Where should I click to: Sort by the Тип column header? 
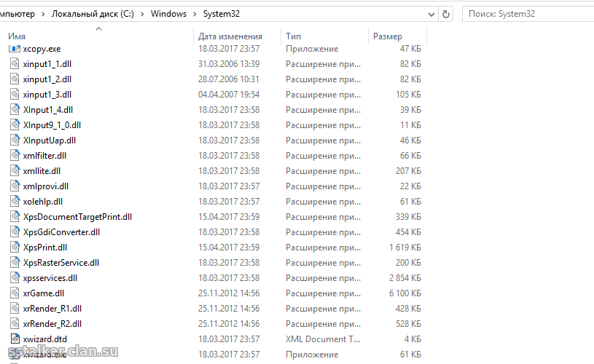click(x=293, y=36)
